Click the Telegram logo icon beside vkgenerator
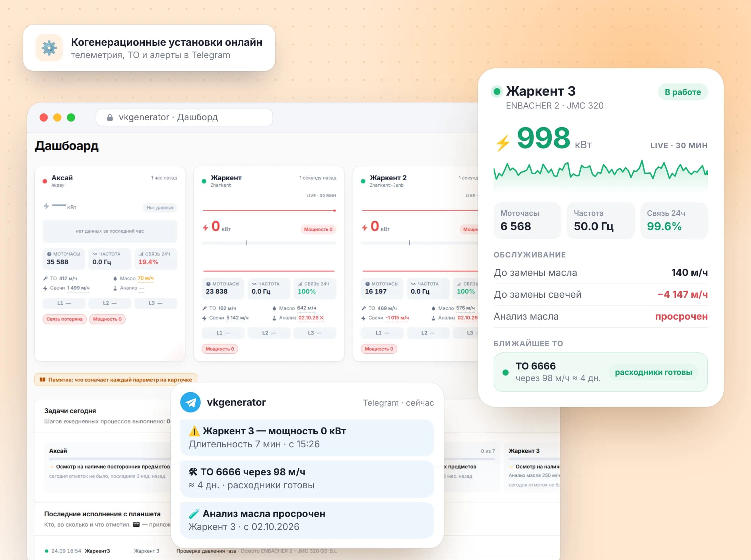 [190, 402]
